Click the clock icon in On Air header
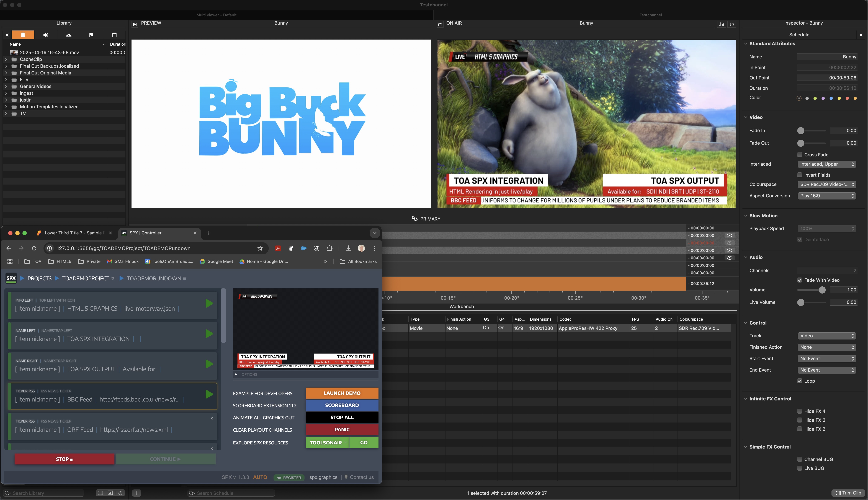Image resolution: width=868 pixels, height=500 pixels. pyautogui.click(x=732, y=24)
